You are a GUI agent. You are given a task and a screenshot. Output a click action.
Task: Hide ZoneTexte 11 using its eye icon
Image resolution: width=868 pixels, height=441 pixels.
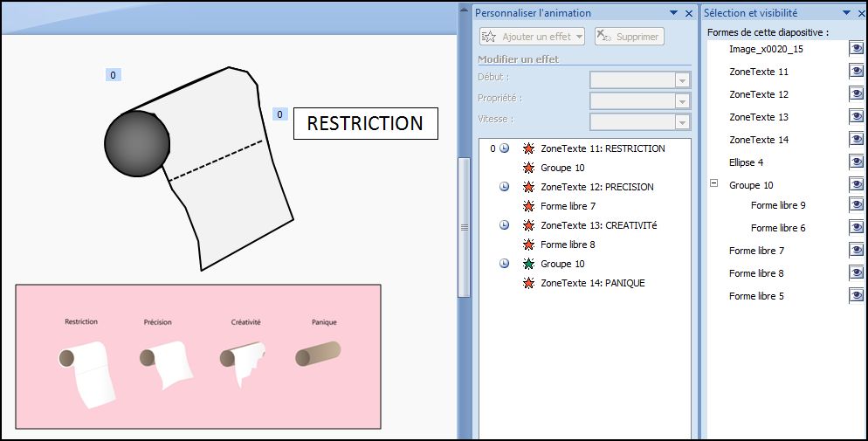856,72
